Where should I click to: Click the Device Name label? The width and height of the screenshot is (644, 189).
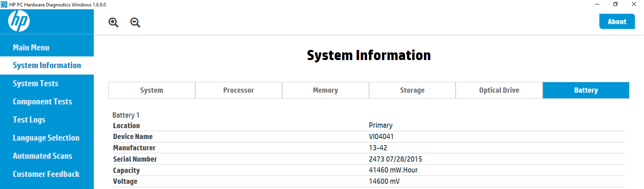133,137
